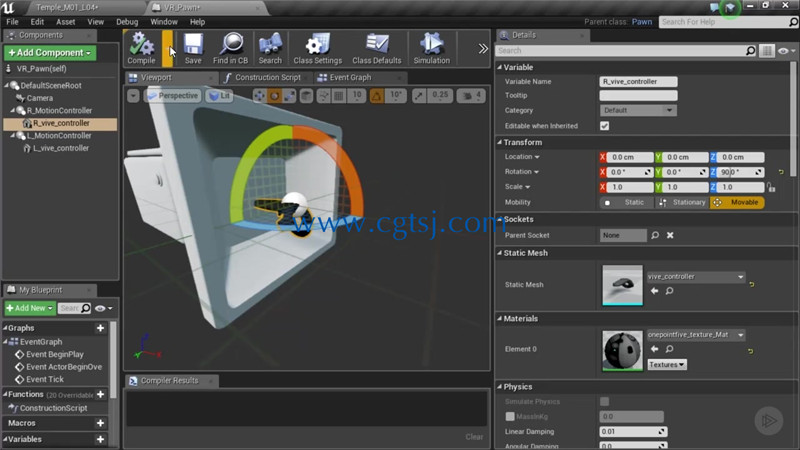Change rotation snap angle 10°

(396, 95)
